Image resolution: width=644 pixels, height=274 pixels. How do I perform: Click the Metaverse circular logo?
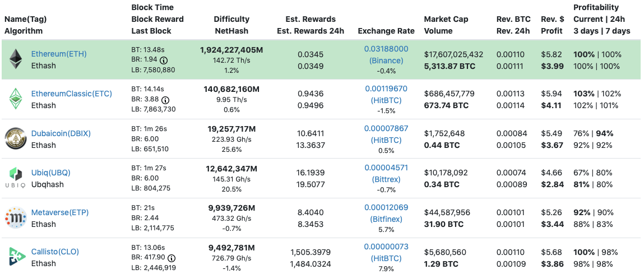pyautogui.click(x=15, y=218)
